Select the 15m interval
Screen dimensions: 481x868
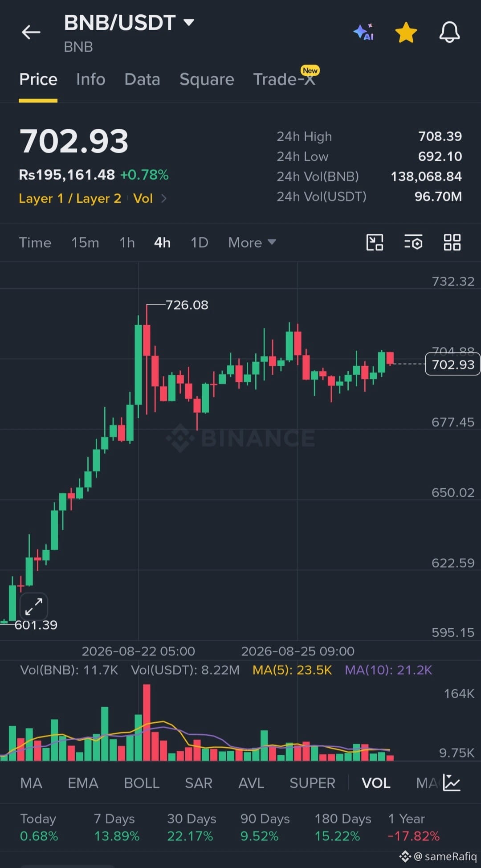tap(85, 242)
